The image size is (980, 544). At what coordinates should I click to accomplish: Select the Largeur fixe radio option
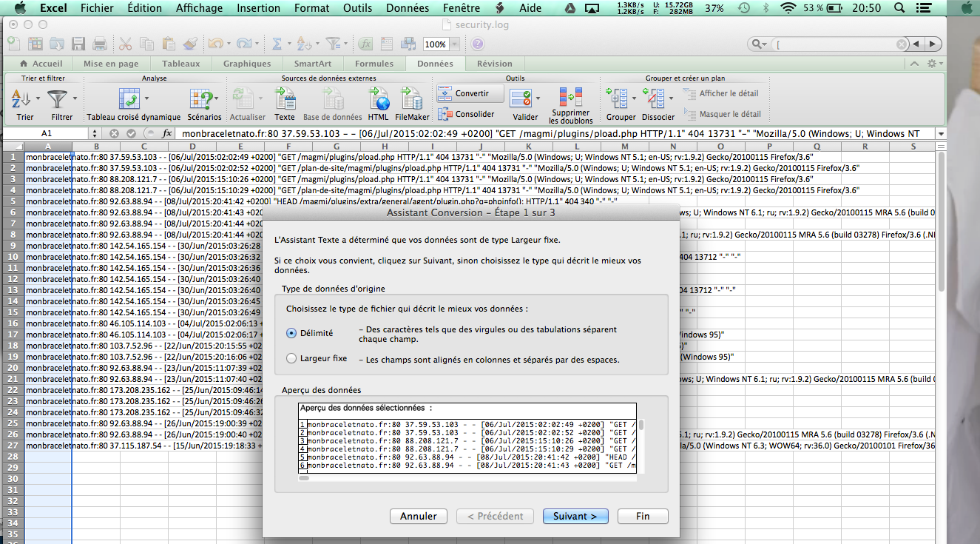point(291,358)
